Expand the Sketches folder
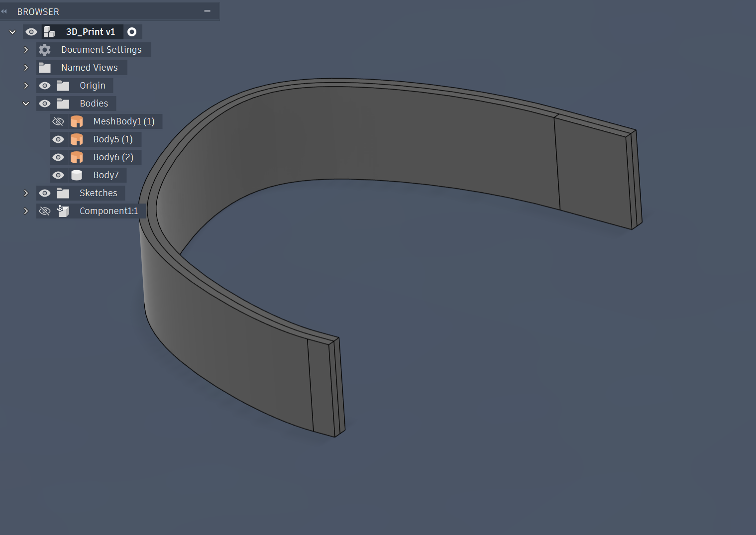This screenshot has width=756, height=535. coord(26,193)
